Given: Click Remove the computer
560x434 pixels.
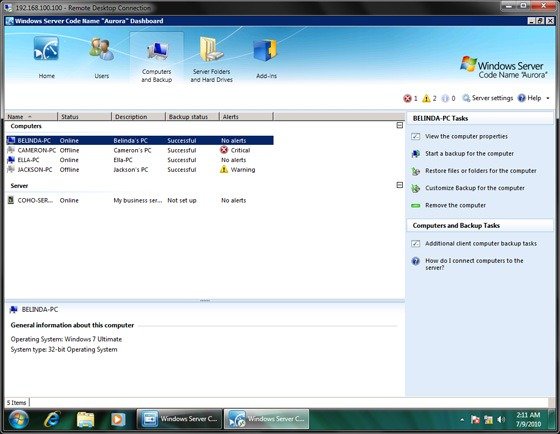Looking at the screenshot, I should (455, 205).
